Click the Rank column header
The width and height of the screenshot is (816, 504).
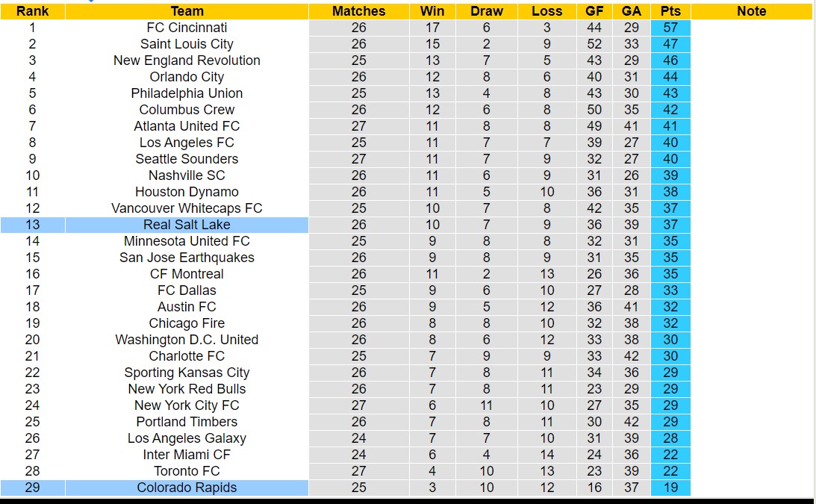tap(32, 11)
